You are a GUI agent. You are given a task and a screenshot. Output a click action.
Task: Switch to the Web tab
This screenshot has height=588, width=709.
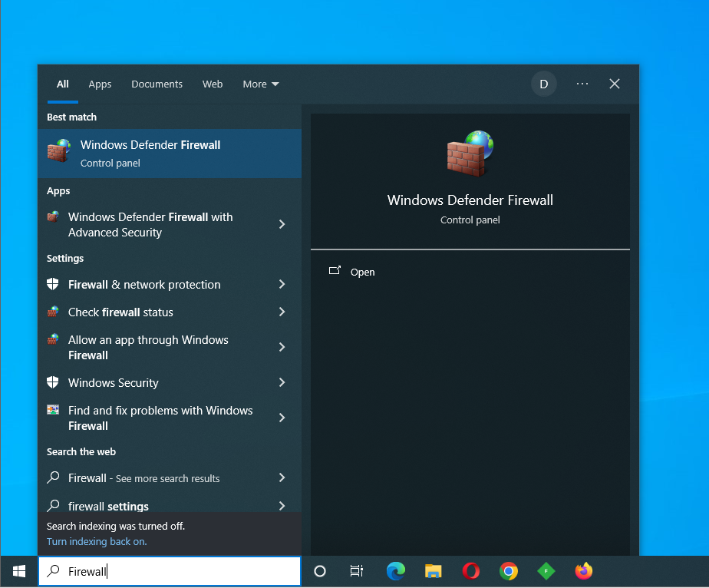click(213, 84)
